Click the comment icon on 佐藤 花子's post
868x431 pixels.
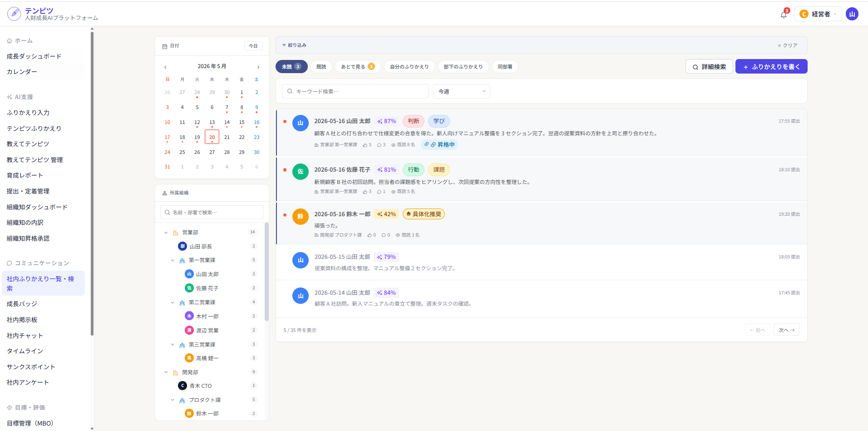(x=379, y=192)
